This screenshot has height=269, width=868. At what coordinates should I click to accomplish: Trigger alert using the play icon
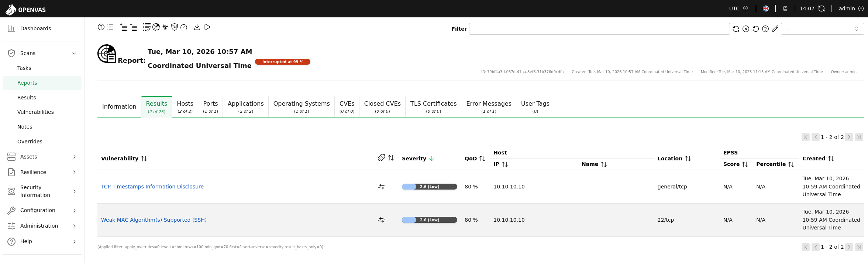click(x=207, y=27)
